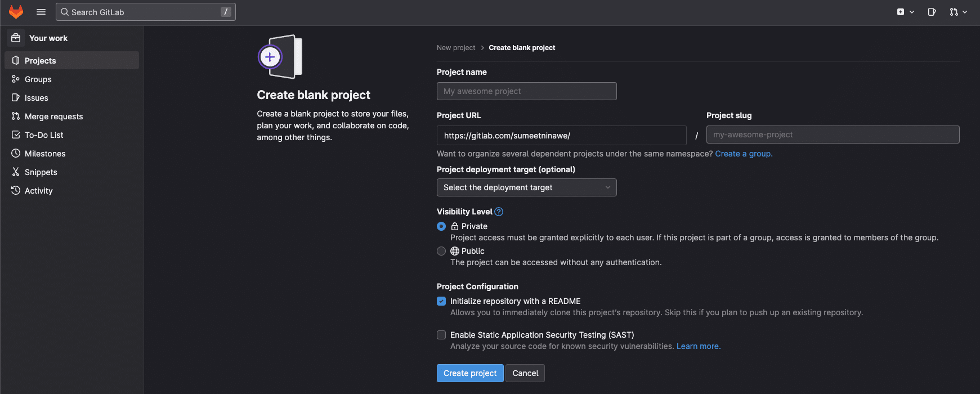Click the Snippets scissors icon
Image resolution: width=980 pixels, height=394 pixels.
[16, 172]
